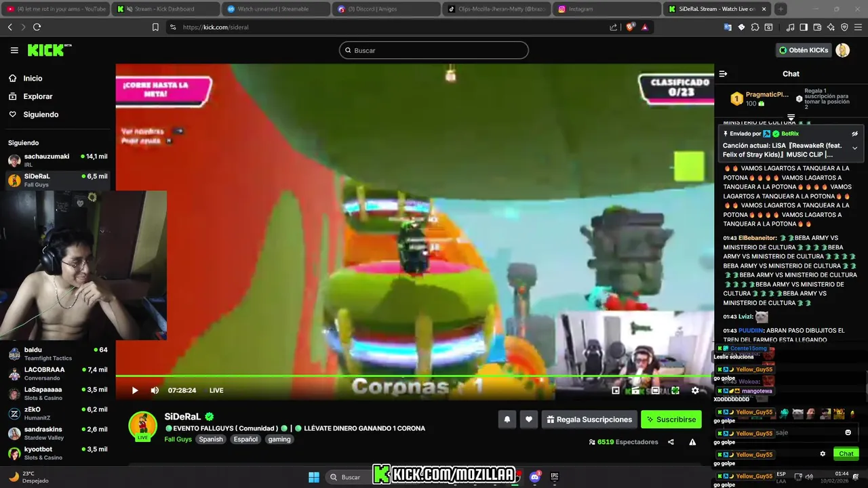The width and height of the screenshot is (868, 488).
Task: Open chat settings gear
Action: (823, 454)
